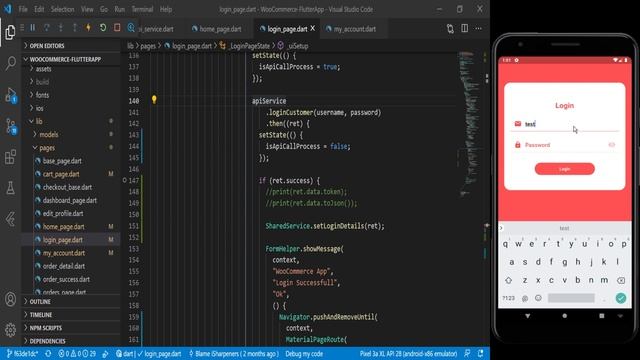Open the Manage gear in activity bar

(11, 329)
